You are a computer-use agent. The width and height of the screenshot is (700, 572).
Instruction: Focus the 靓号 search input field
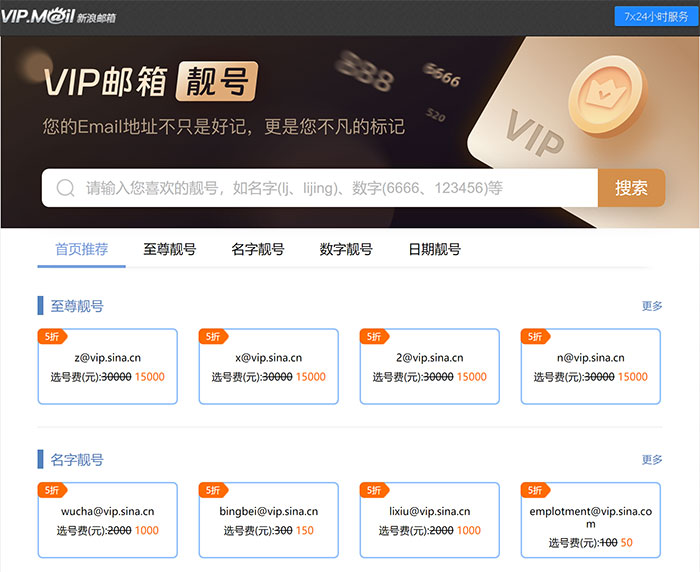pyautogui.click(x=320, y=188)
